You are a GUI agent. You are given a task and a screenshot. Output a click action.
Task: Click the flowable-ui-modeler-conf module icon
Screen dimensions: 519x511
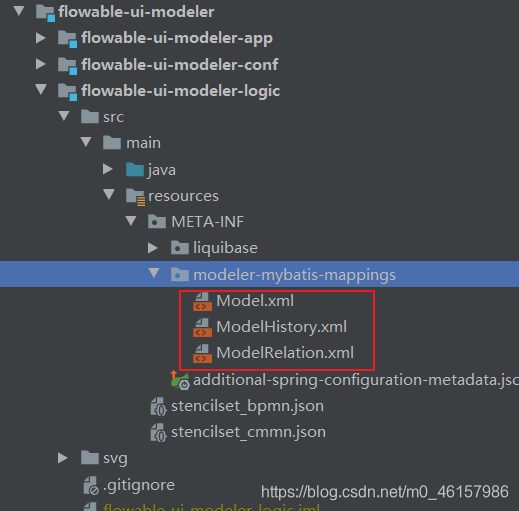[68, 65]
